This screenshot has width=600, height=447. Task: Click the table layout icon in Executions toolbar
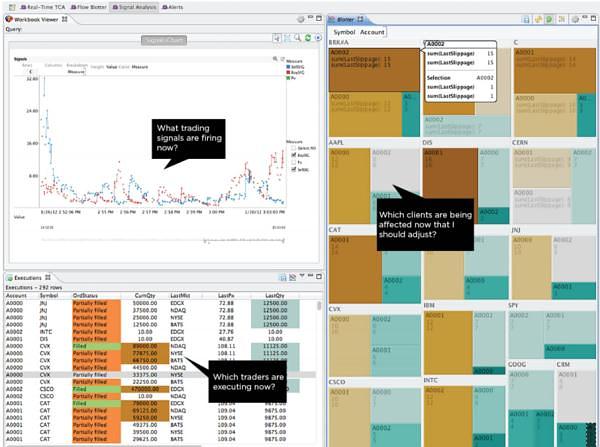pyautogui.click(x=283, y=277)
